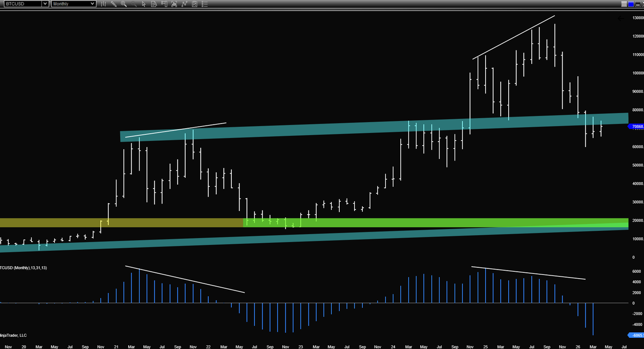Click the 0 label on the indicator axis
Image resolution: width=644 pixels, height=349 pixels.
[634, 303]
